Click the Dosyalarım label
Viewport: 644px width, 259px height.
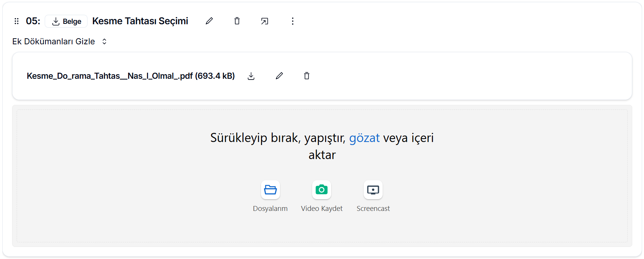click(270, 209)
